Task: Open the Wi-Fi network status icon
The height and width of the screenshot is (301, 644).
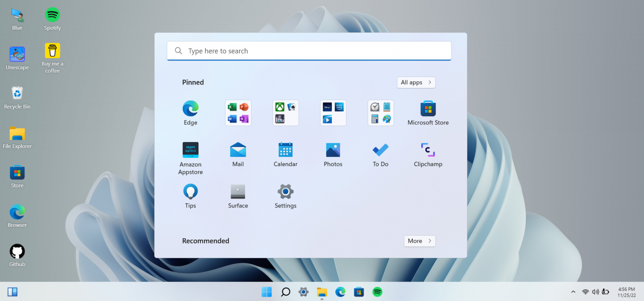Action: [x=585, y=292]
